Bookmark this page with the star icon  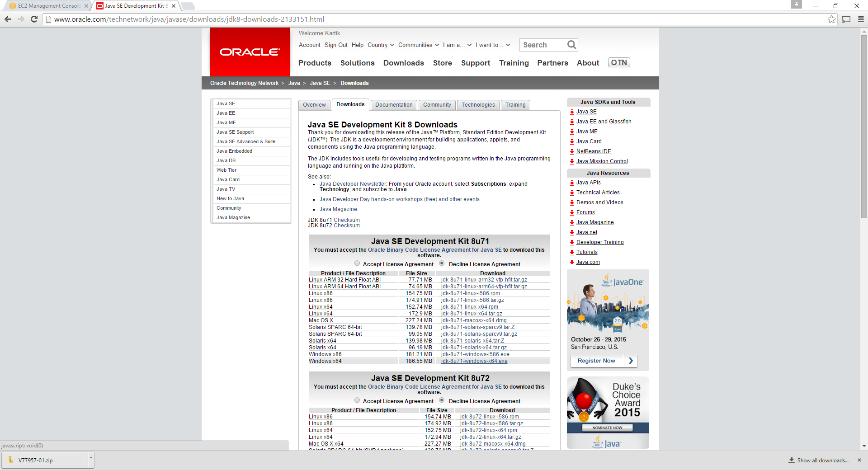pyautogui.click(x=831, y=19)
